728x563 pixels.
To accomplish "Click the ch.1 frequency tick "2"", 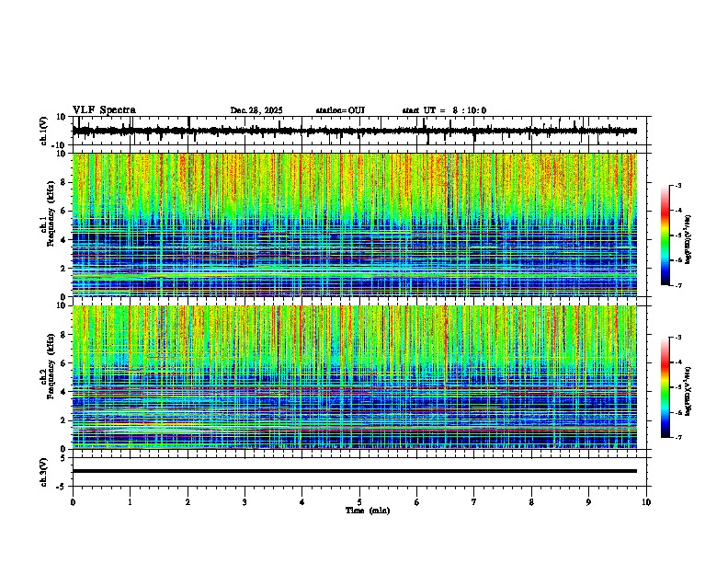I will tap(63, 269).
